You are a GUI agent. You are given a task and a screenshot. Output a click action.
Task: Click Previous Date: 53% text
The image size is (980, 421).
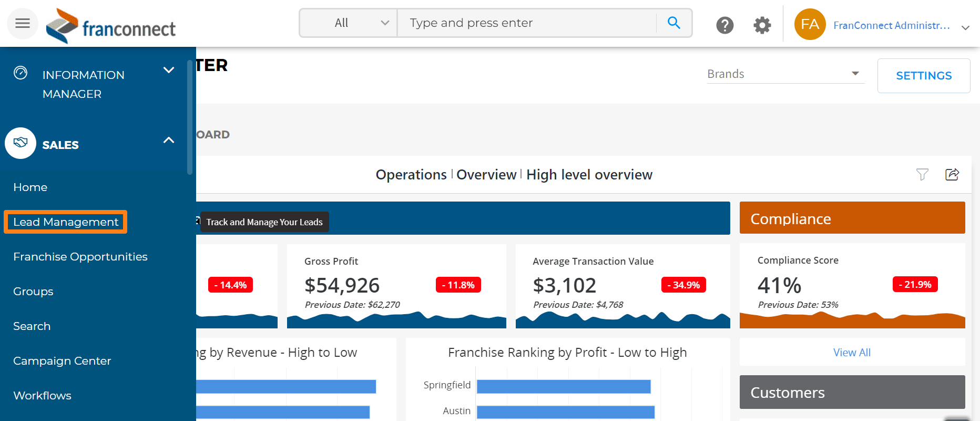(798, 305)
